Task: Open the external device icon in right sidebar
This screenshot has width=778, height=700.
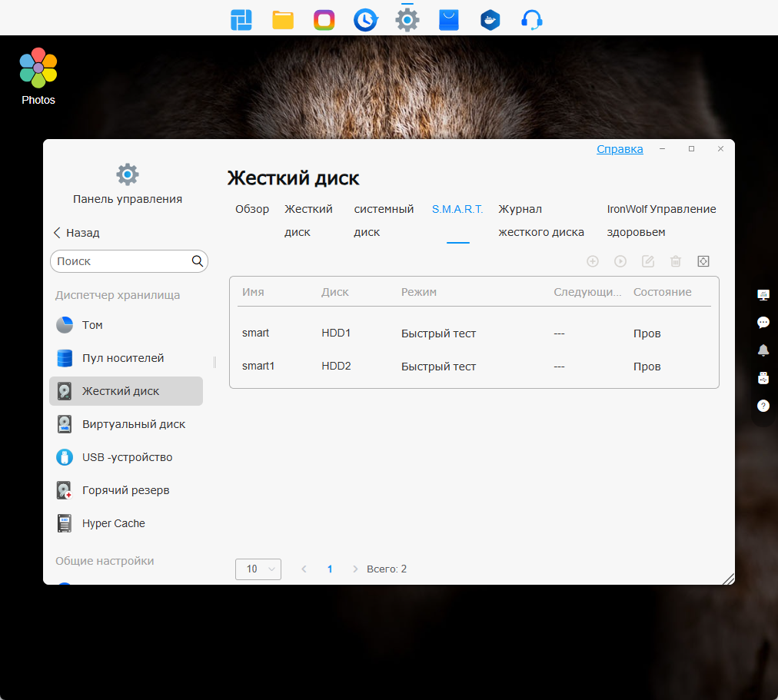Action: coord(763,378)
